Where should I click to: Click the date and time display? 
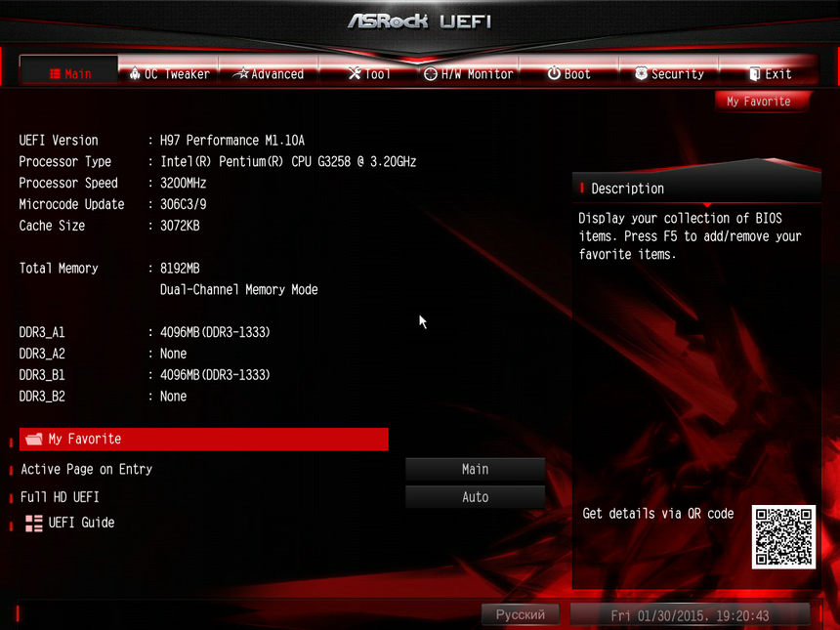click(689, 614)
